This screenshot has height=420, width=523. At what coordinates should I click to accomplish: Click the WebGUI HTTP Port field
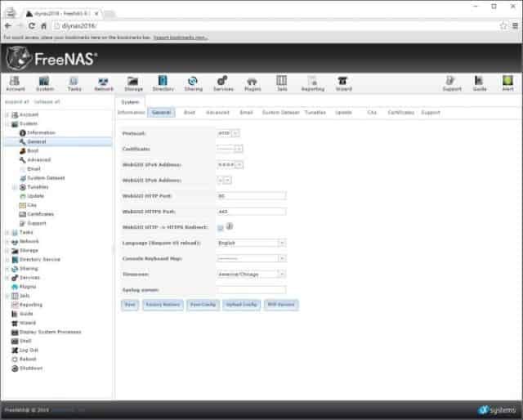(x=251, y=196)
